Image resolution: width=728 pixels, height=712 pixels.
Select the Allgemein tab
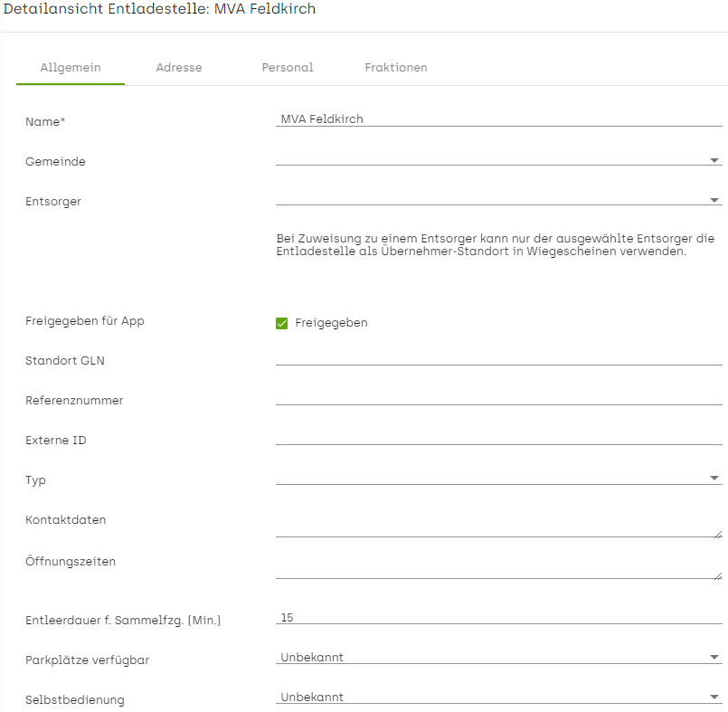point(71,68)
